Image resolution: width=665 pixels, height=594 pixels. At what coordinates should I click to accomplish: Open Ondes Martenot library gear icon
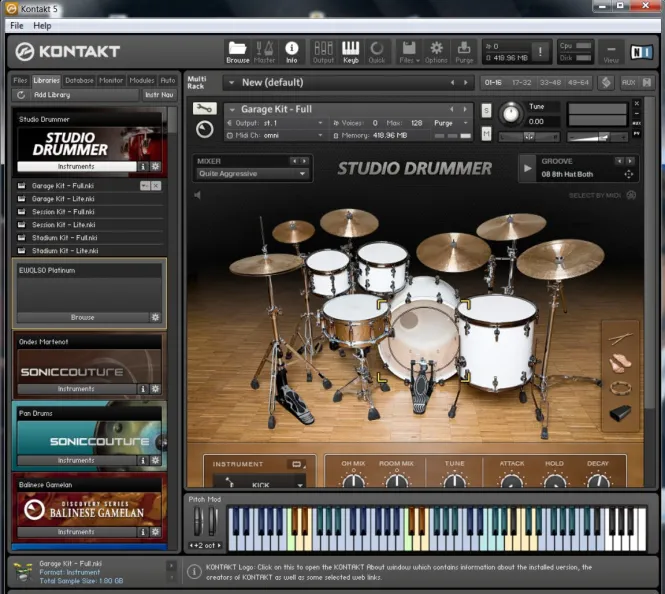(155, 388)
